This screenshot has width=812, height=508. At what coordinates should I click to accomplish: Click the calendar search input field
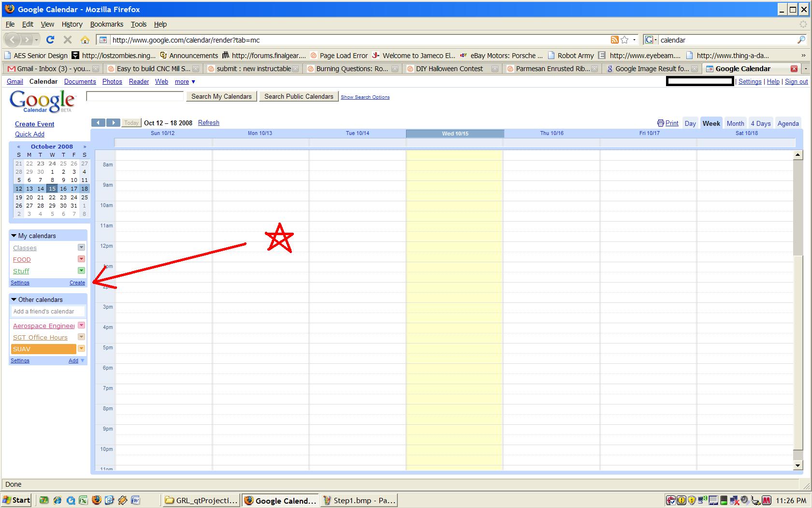pyautogui.click(x=135, y=96)
